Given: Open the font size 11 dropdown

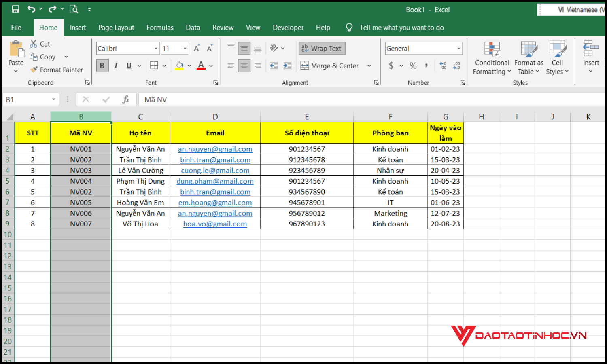Looking at the screenshot, I should (x=185, y=49).
